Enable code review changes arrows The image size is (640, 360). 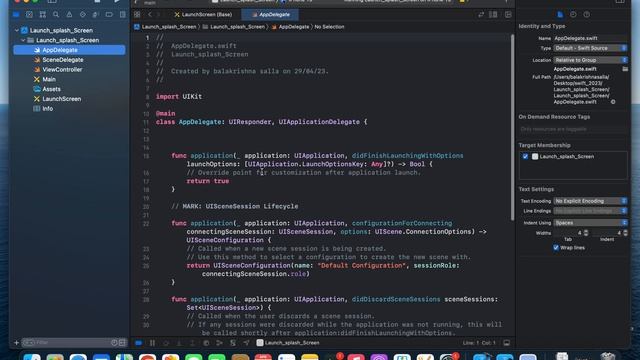[481, 15]
